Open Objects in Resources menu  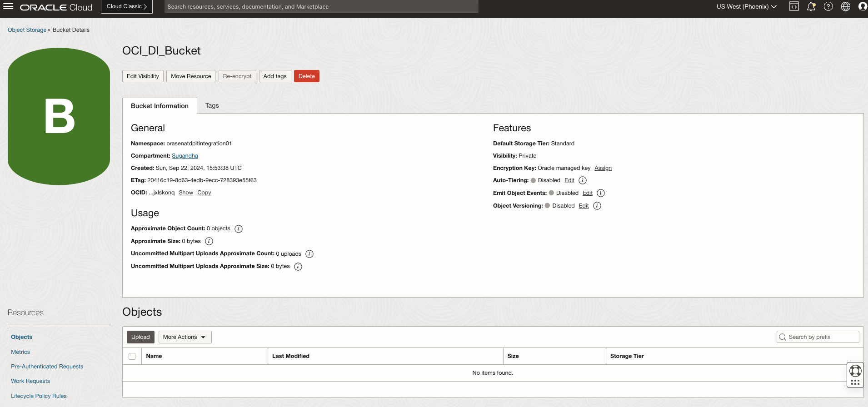click(22, 337)
